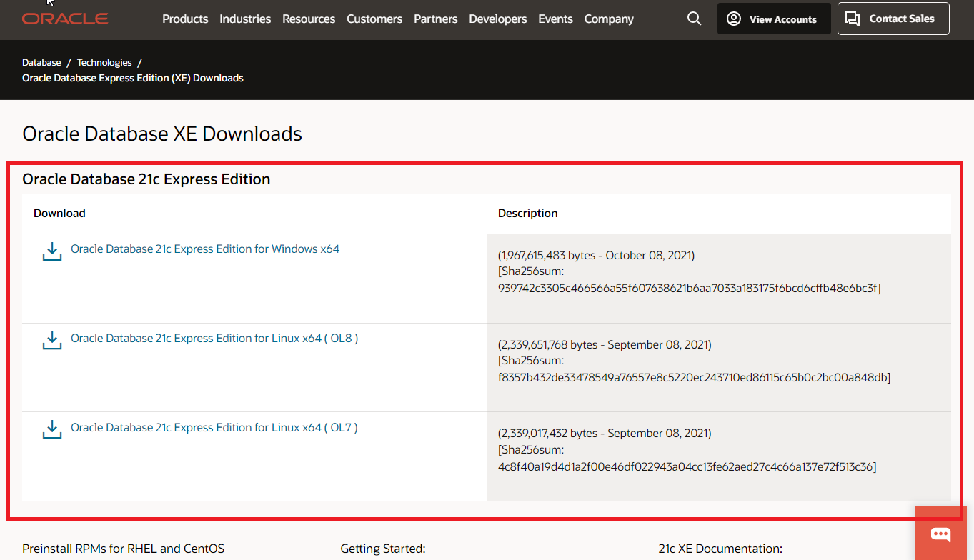Click the Getting Started heading
This screenshot has width=974, height=560.
[x=383, y=549]
